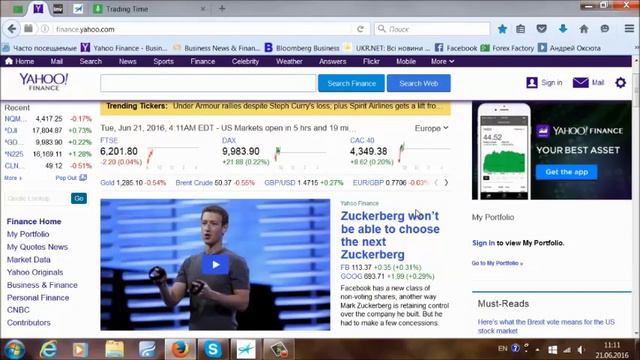The height and width of the screenshot is (360, 640).
Task: Expand the More menu in Yahoo nav
Action: pos(442,61)
